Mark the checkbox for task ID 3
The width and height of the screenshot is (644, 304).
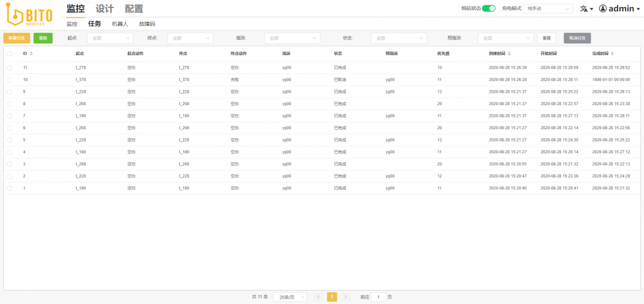click(9, 164)
